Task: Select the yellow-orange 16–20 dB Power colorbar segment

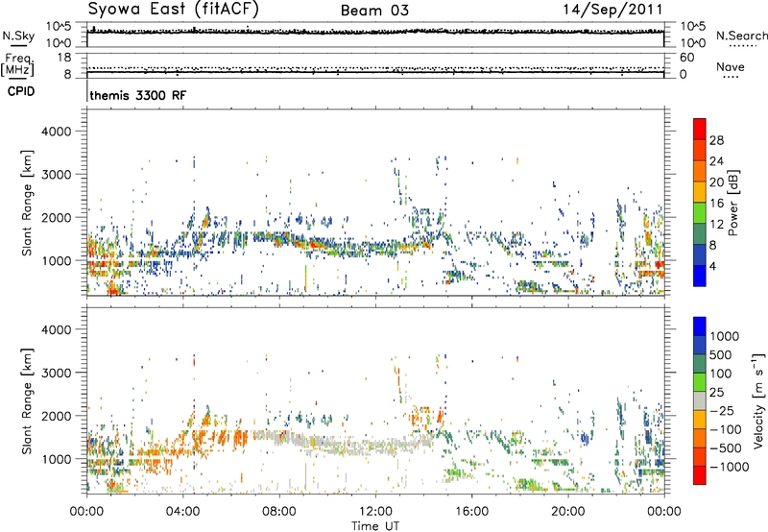Action: (x=700, y=192)
